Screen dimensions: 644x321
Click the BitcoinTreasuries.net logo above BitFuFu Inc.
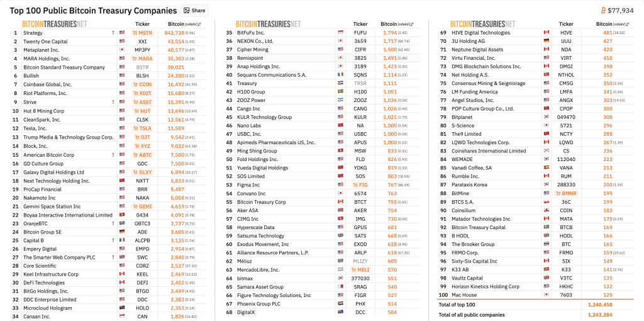point(268,25)
